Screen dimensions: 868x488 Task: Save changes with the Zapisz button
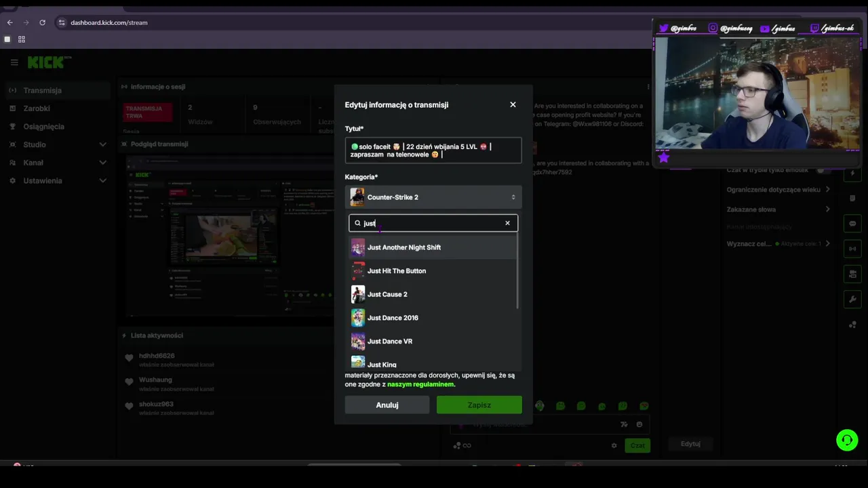[479, 405]
